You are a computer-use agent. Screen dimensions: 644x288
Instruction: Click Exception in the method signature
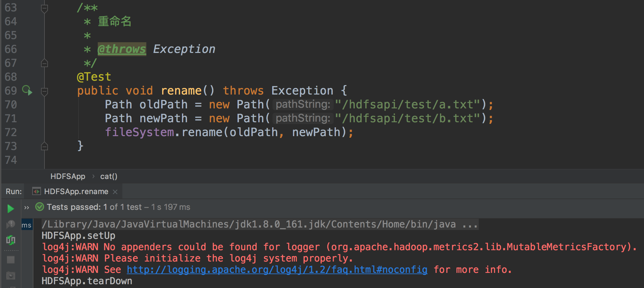(x=302, y=91)
